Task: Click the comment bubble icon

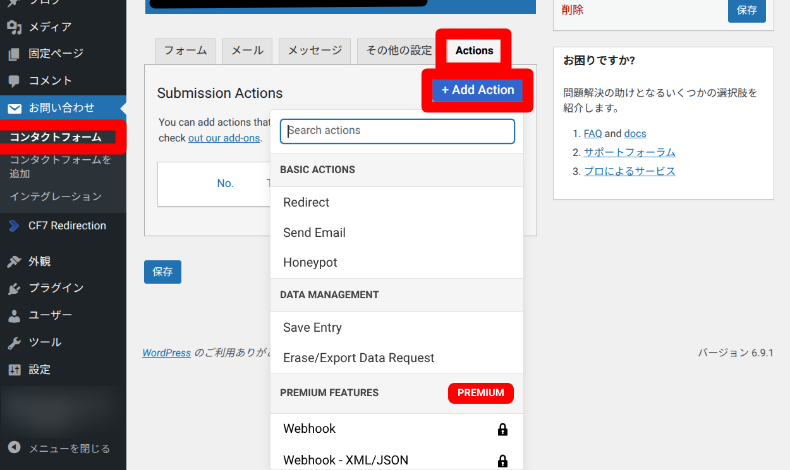Action: [x=15, y=81]
